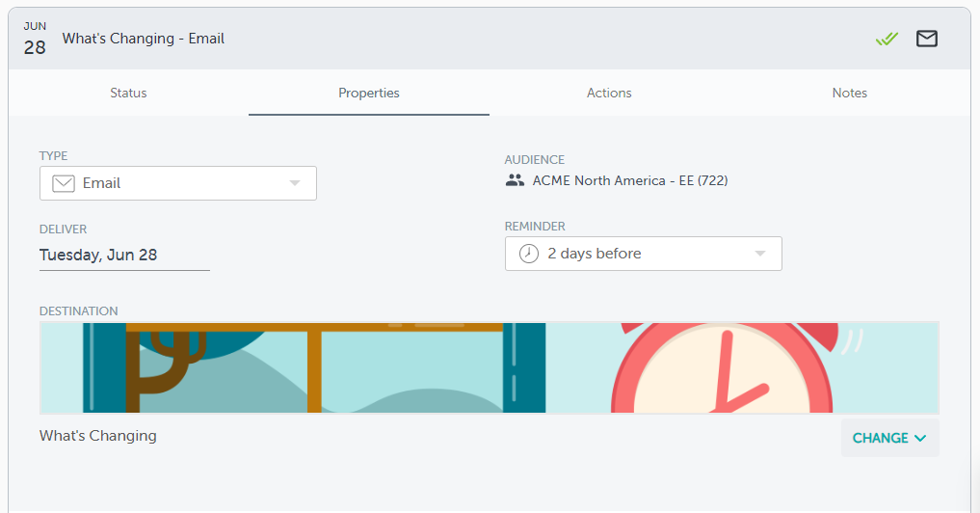Select the Properties tab
The height and width of the screenshot is (513, 980).
pyautogui.click(x=369, y=94)
